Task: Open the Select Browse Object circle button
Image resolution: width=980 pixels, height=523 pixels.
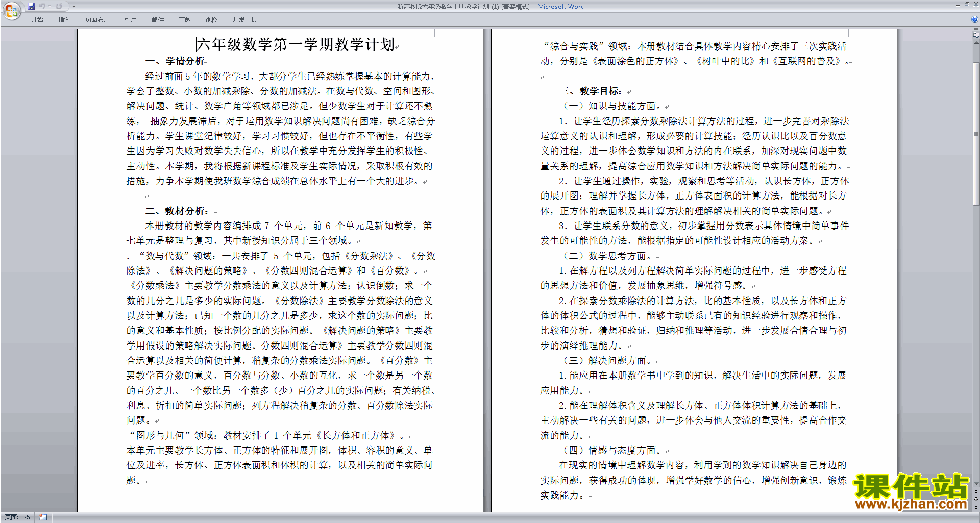Action: pos(976,500)
